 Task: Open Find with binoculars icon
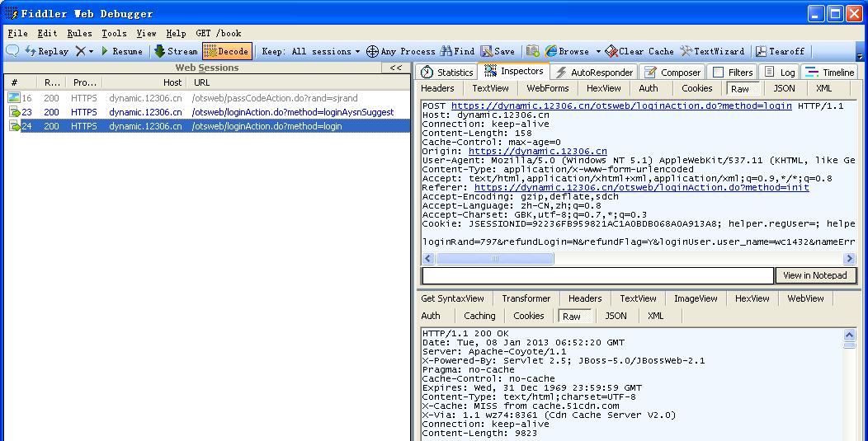457,51
